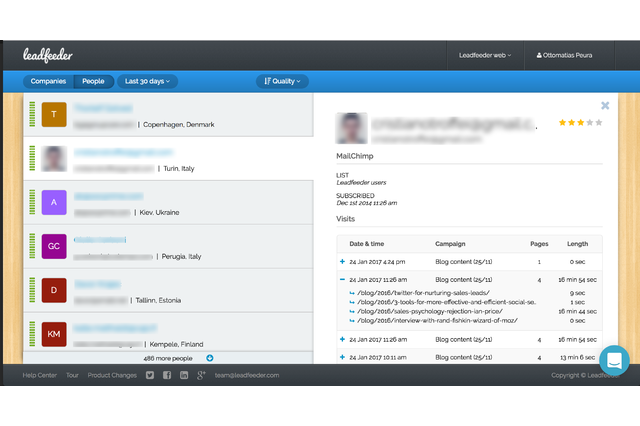Click the Date & time column header
640x426 pixels.
tap(367, 244)
